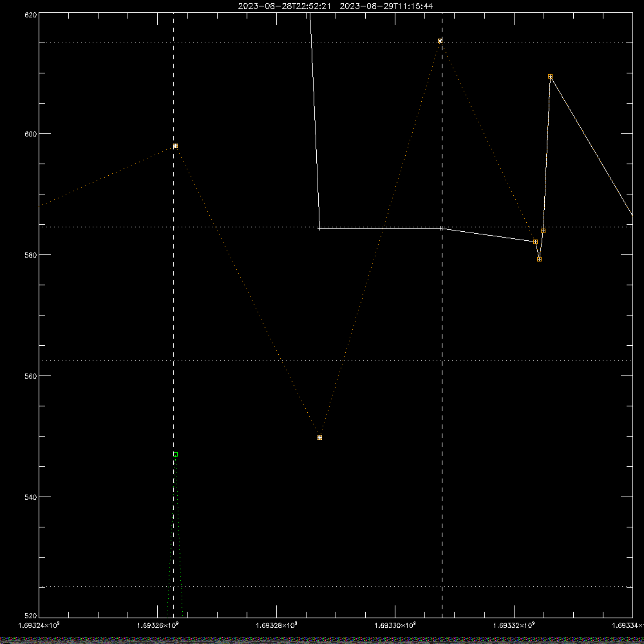This screenshot has width=644, height=644.
Task: Click the x-axis label 1.69332×10⁹
Action: point(514,625)
